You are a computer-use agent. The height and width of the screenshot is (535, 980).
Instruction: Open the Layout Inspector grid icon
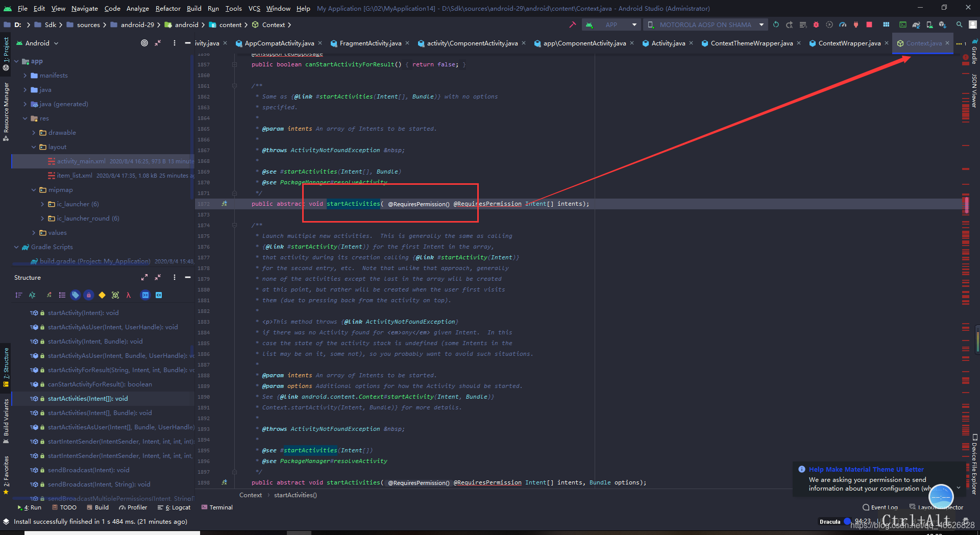pos(886,25)
